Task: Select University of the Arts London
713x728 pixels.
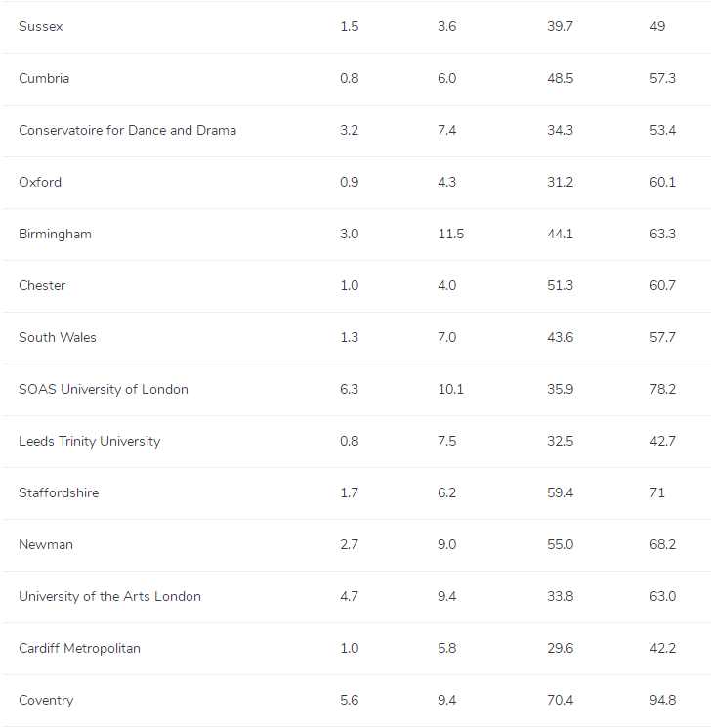Action: (x=109, y=597)
